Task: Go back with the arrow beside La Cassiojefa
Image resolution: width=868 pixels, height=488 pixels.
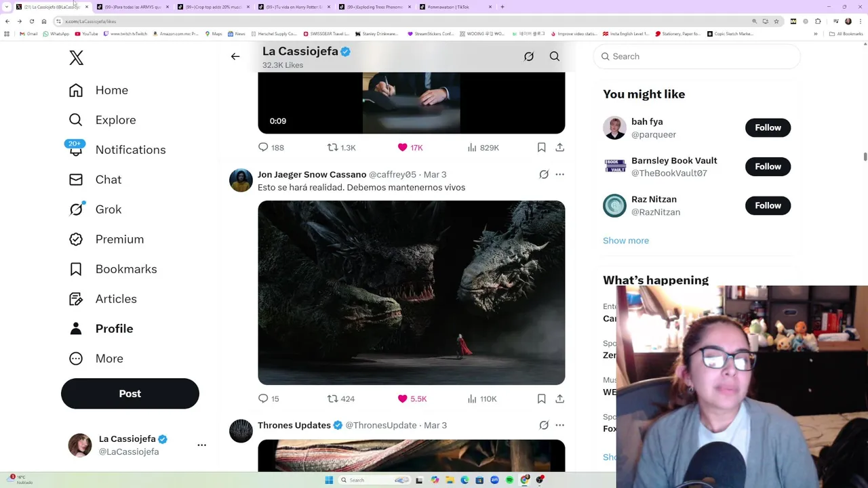Action: tap(235, 57)
